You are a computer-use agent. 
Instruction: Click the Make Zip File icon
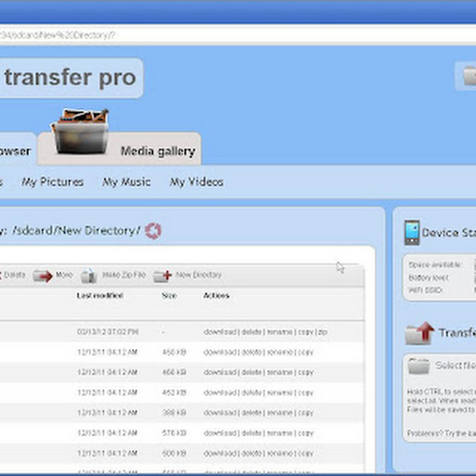pyautogui.click(x=89, y=276)
